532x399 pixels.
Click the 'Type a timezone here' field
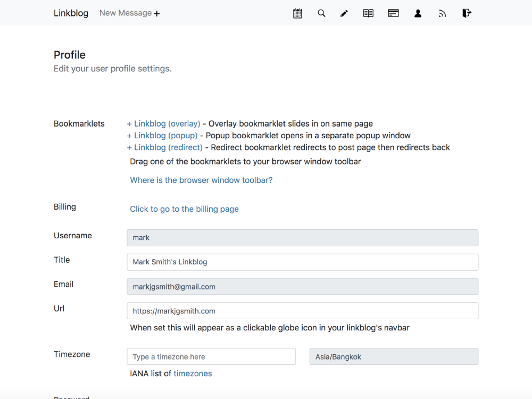click(211, 356)
